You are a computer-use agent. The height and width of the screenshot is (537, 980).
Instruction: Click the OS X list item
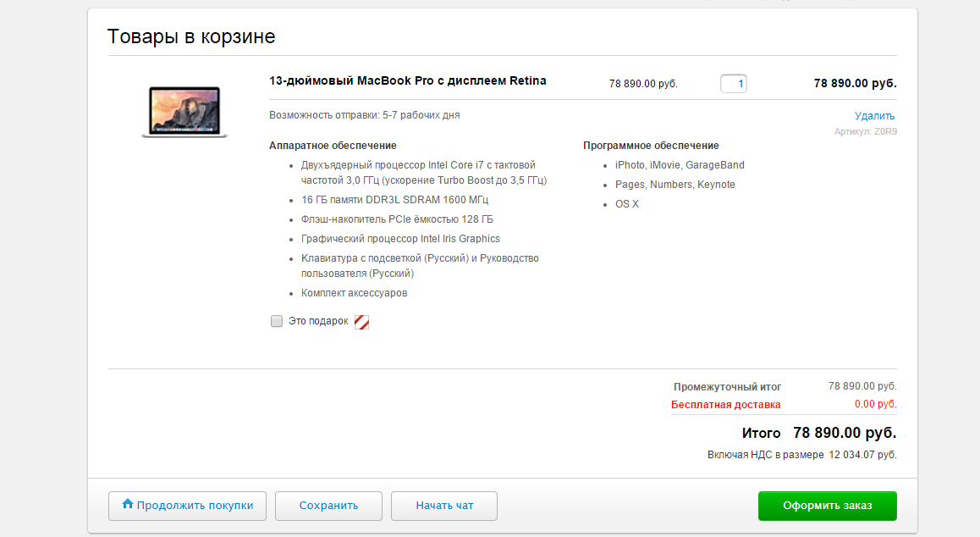coord(627,204)
